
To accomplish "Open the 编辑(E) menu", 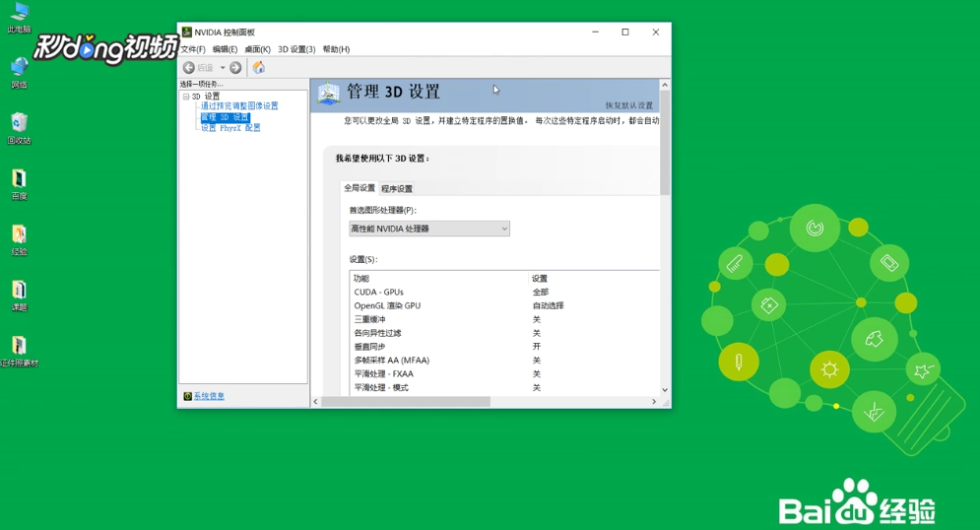I will pyautogui.click(x=225, y=49).
